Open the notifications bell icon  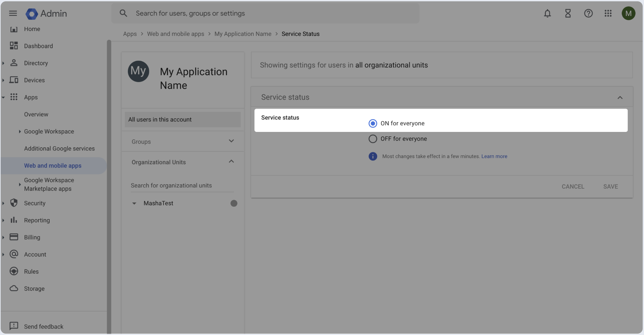[x=547, y=13]
